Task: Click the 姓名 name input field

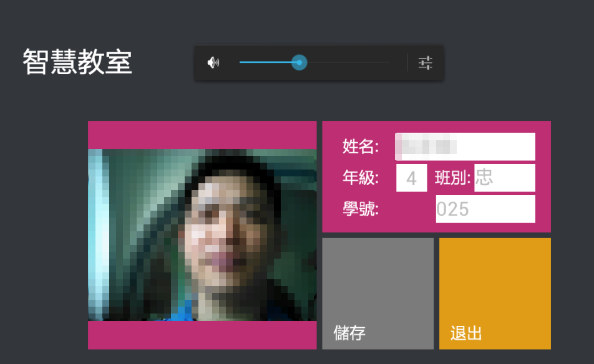Action: coord(465,147)
